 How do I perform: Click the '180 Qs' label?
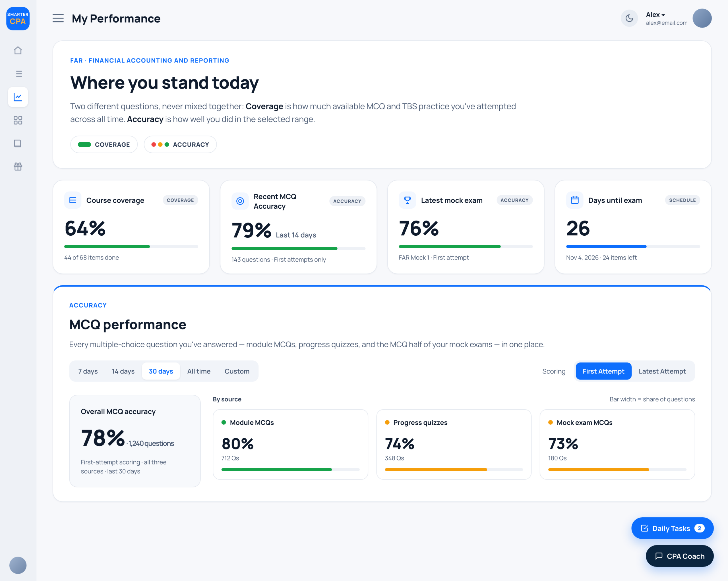(x=557, y=458)
